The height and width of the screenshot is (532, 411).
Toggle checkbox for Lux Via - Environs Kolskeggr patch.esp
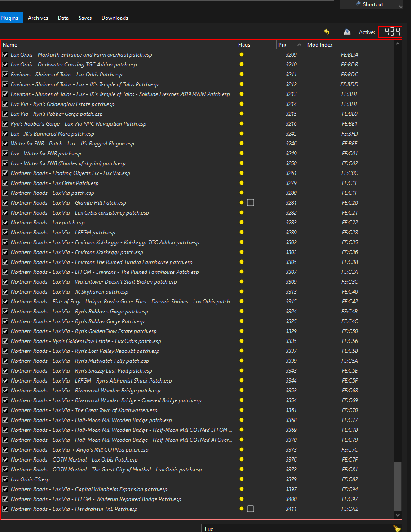coord(5,252)
